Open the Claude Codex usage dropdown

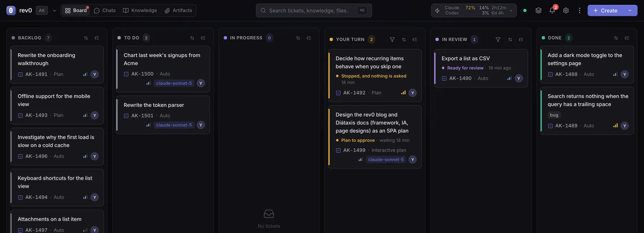click(x=474, y=10)
